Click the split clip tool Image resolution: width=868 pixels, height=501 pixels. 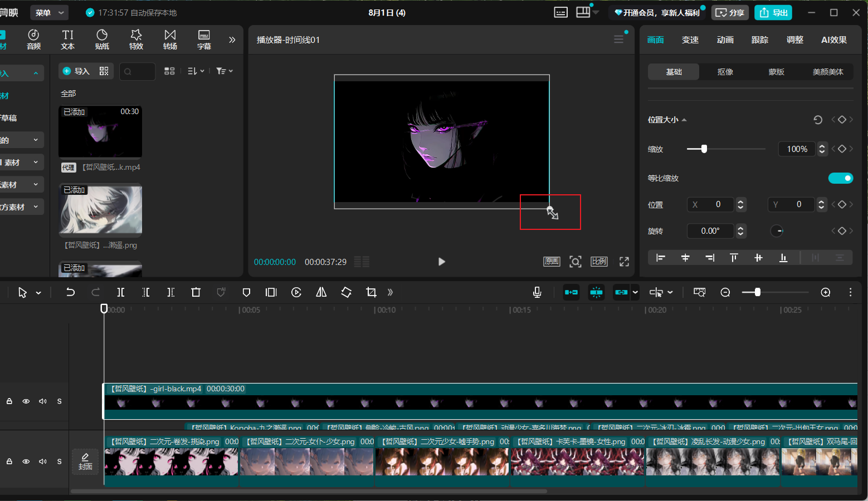click(121, 292)
